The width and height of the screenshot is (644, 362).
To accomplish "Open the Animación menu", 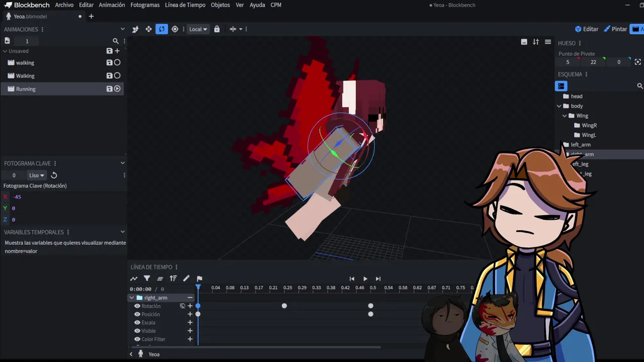I will [112, 5].
